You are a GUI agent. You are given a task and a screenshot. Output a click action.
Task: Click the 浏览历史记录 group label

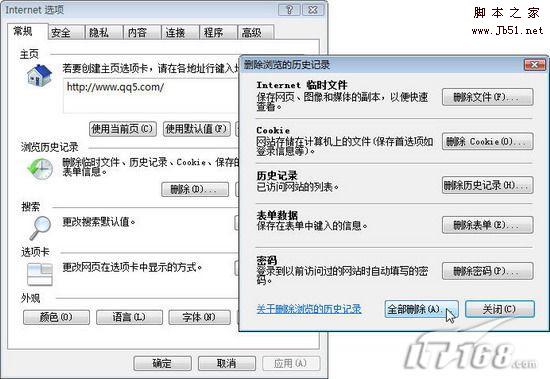point(49,147)
